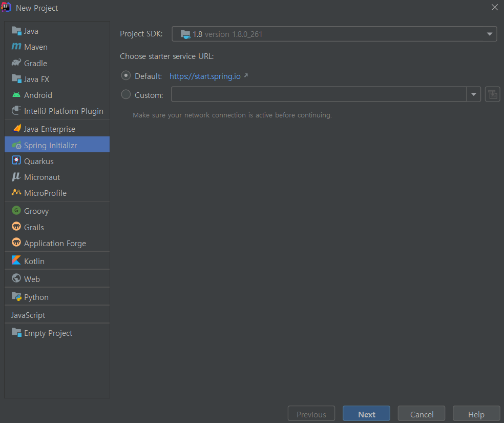Choose Java in the project type list
The image size is (504, 423).
[57, 31]
